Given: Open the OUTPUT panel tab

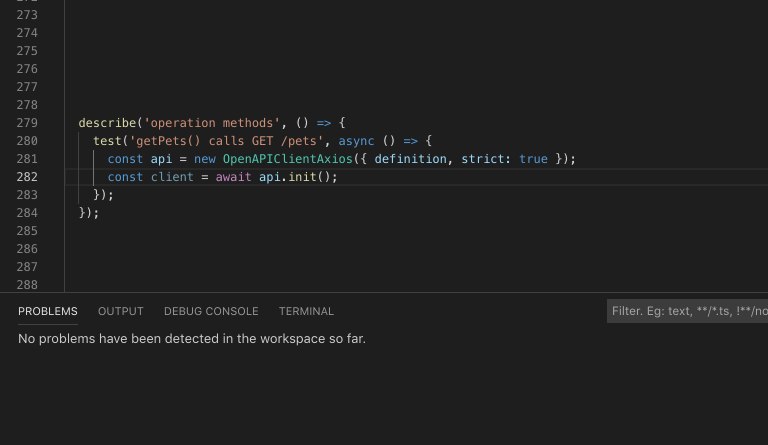Looking at the screenshot, I should [120, 311].
